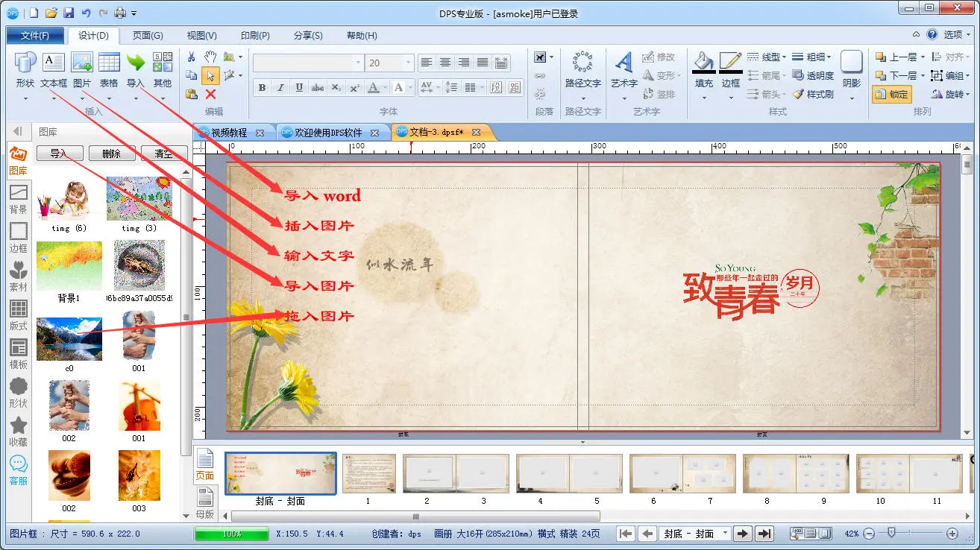Click the red delete X icon
980x550 pixels.
211,94
